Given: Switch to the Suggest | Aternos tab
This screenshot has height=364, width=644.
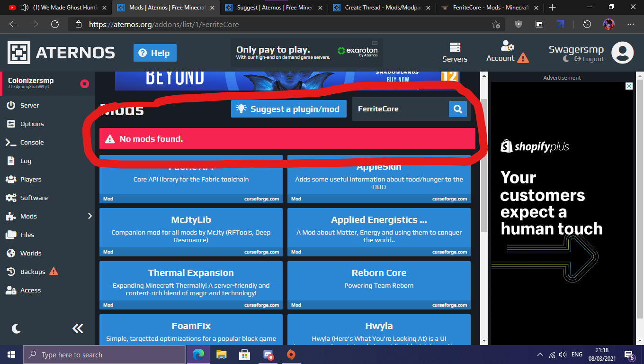Looking at the screenshot, I should coord(275,8).
